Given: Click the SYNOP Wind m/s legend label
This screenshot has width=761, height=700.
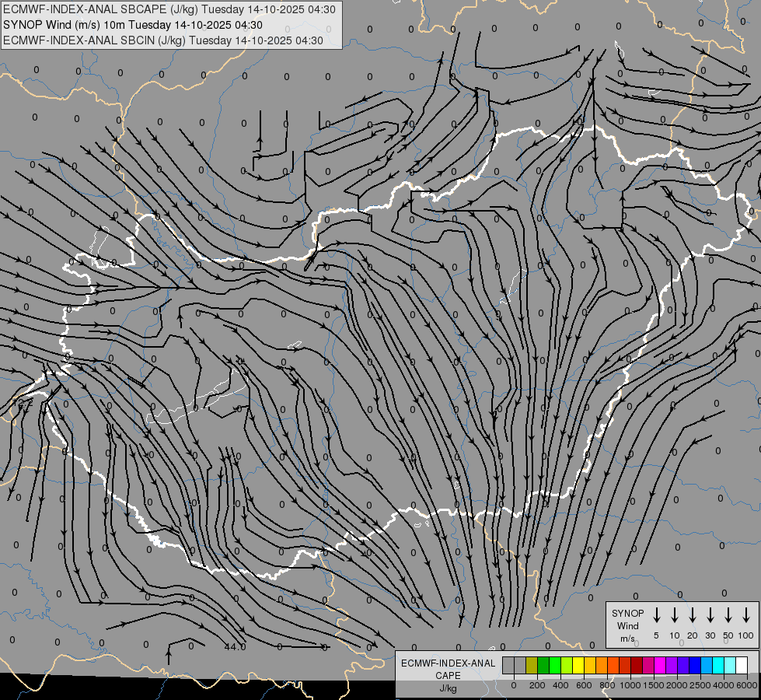Looking at the screenshot, I should point(628,625).
